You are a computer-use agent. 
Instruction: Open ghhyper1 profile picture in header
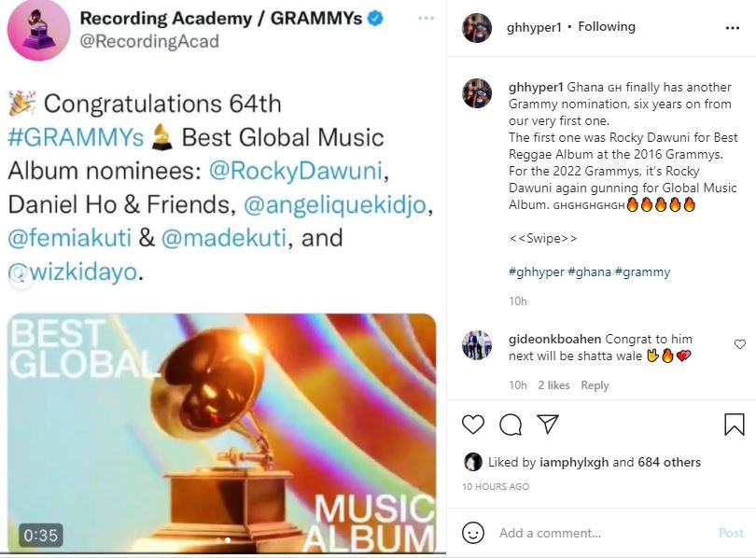477,28
